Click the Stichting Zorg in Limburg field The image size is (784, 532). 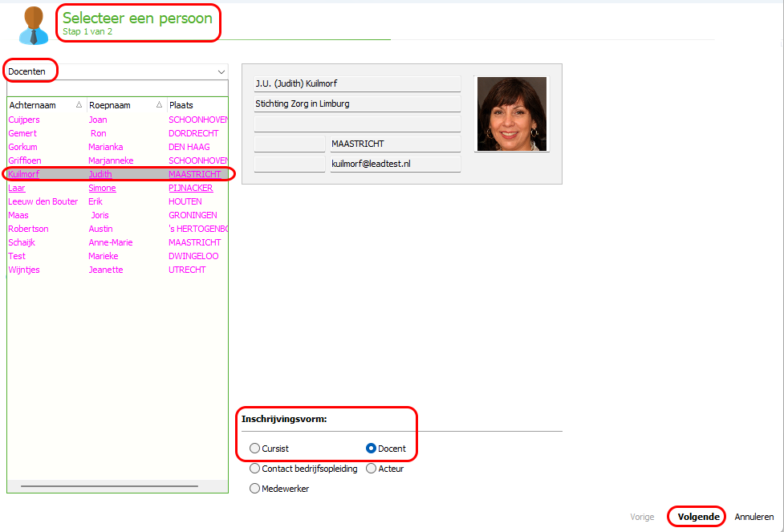[x=357, y=104]
